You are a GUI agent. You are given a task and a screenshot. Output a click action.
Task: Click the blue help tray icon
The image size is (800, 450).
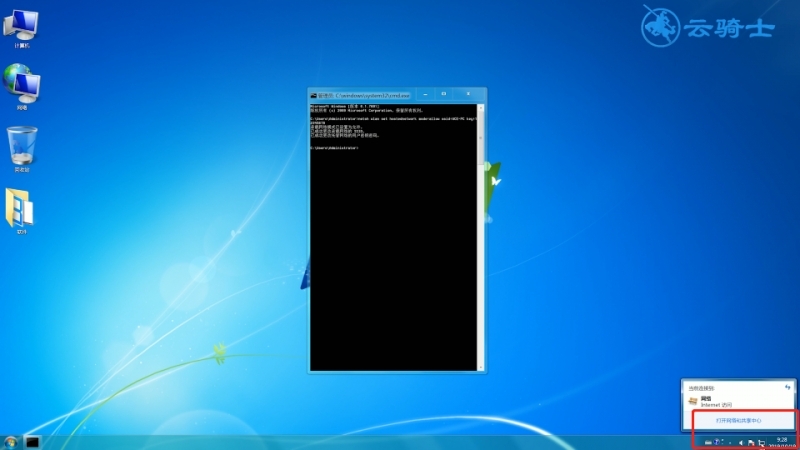pos(716,442)
